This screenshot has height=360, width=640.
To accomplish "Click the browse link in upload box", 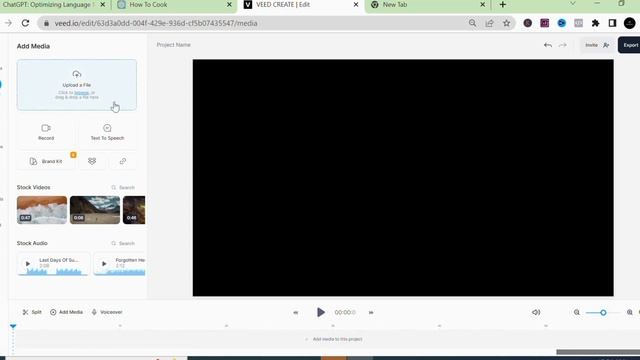I will 81,93.
